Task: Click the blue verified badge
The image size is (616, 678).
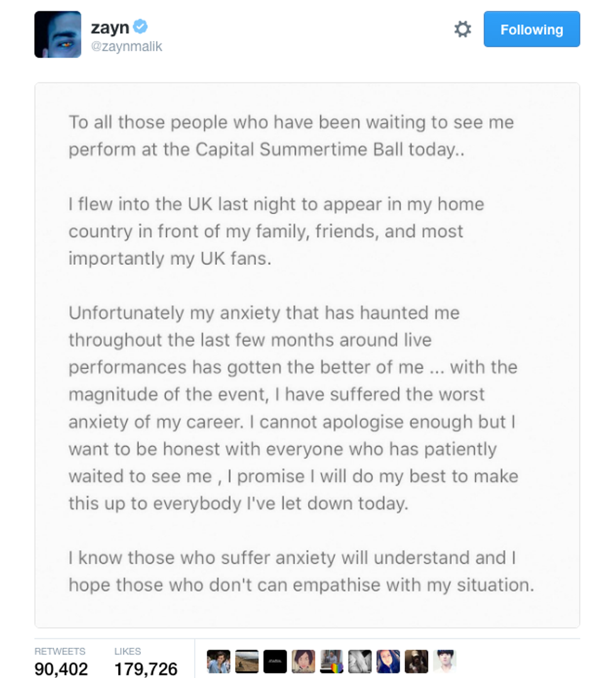Action: coord(141,26)
